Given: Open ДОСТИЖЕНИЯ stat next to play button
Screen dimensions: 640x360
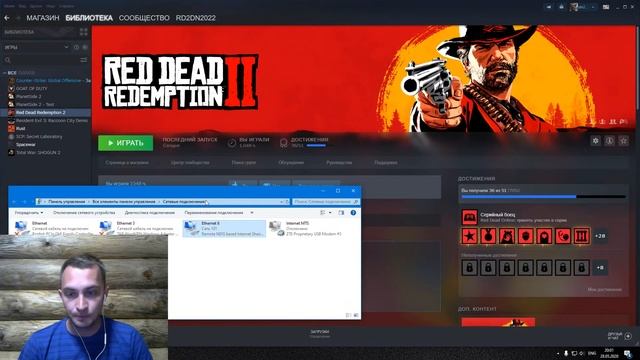Looking at the screenshot, I should coord(304,142).
